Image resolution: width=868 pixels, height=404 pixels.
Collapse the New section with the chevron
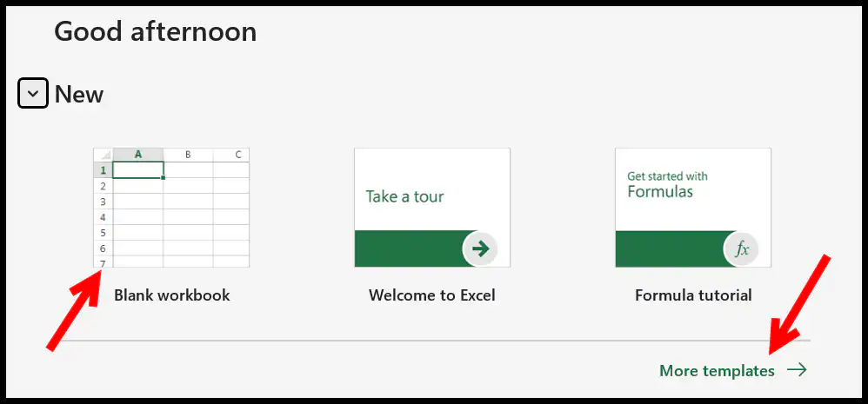[33, 93]
